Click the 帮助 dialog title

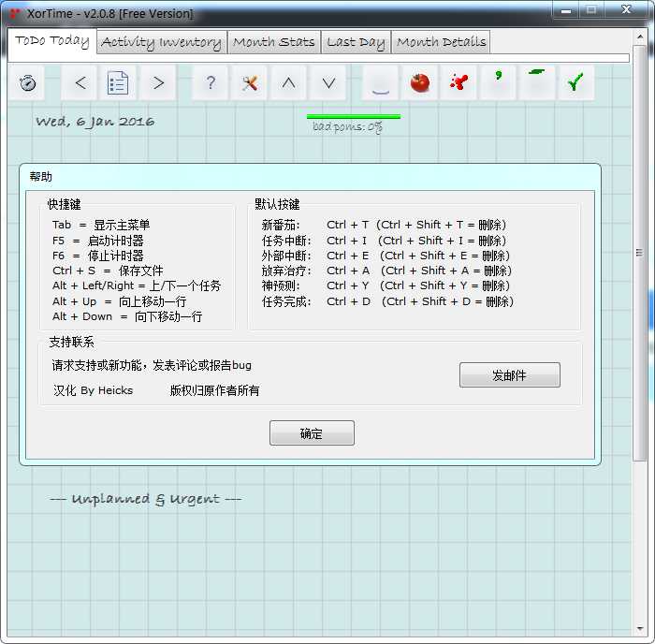[x=41, y=177]
